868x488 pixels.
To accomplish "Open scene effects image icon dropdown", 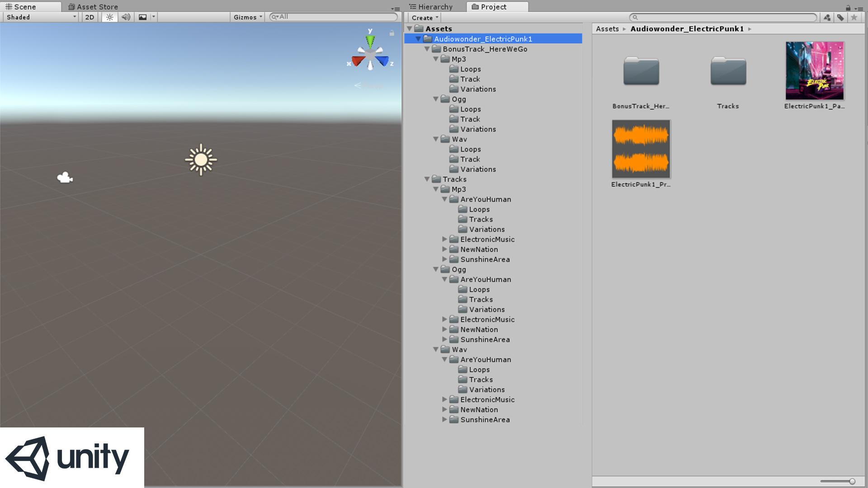I will click(x=142, y=17).
